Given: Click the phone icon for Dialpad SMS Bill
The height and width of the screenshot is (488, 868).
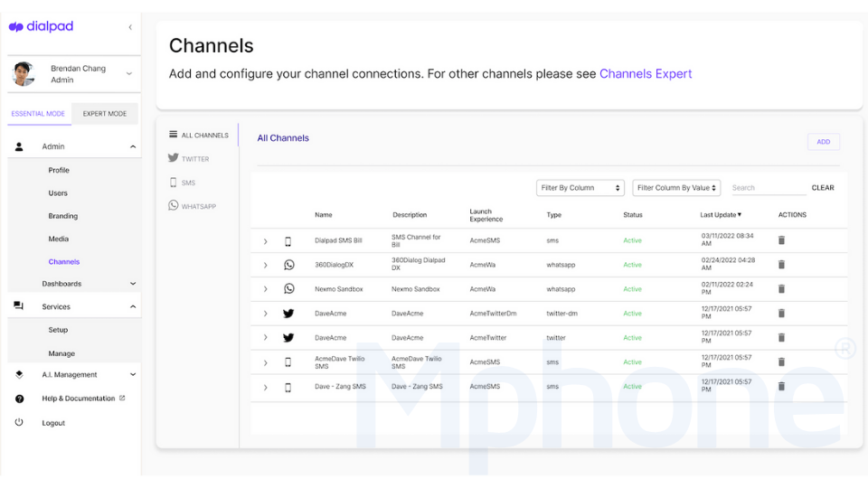Looking at the screenshot, I should (288, 241).
